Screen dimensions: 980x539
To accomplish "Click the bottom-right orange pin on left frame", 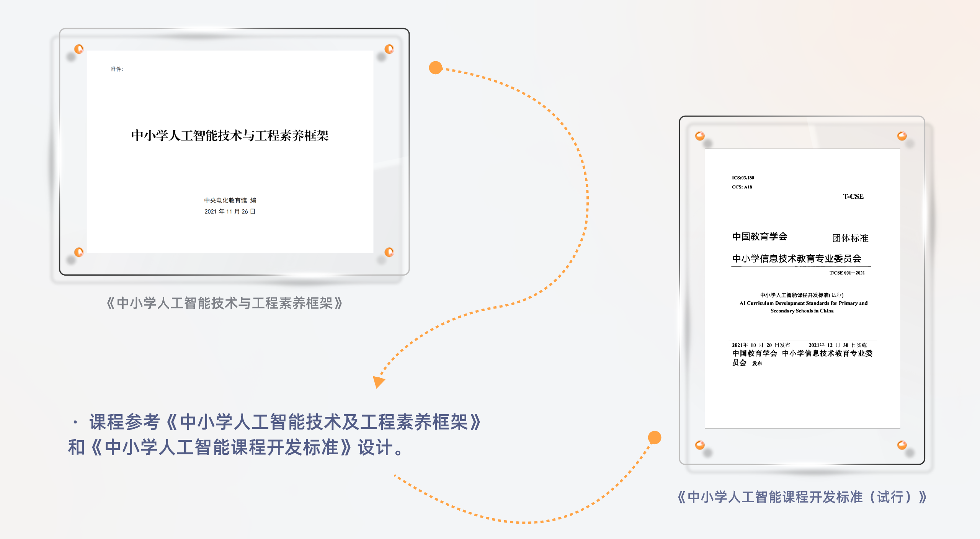I will click(x=389, y=252).
